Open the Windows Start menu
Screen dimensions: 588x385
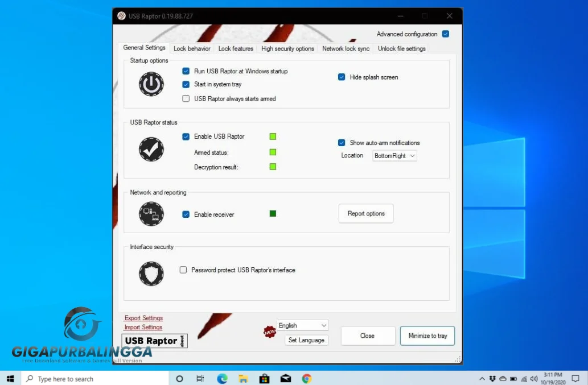coord(10,379)
